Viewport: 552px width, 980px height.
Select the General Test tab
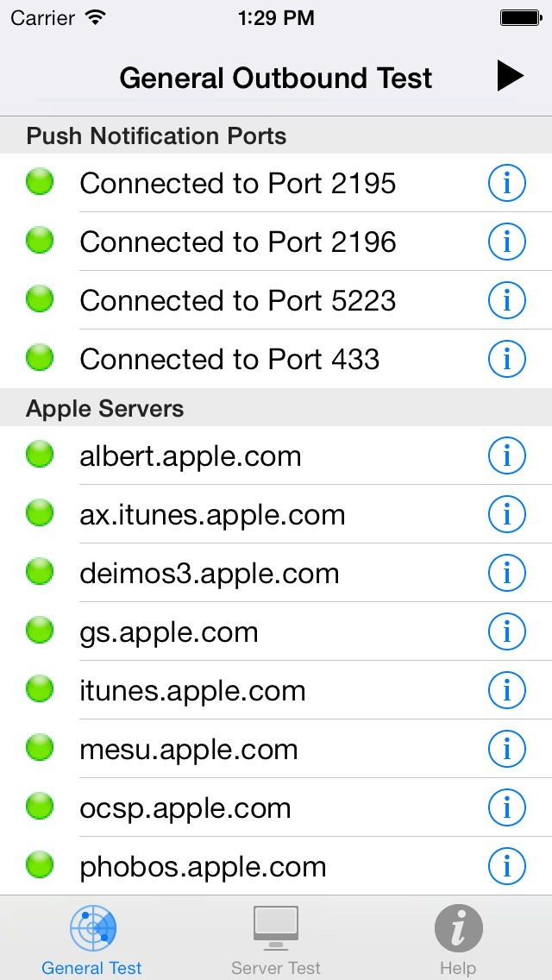point(92,939)
